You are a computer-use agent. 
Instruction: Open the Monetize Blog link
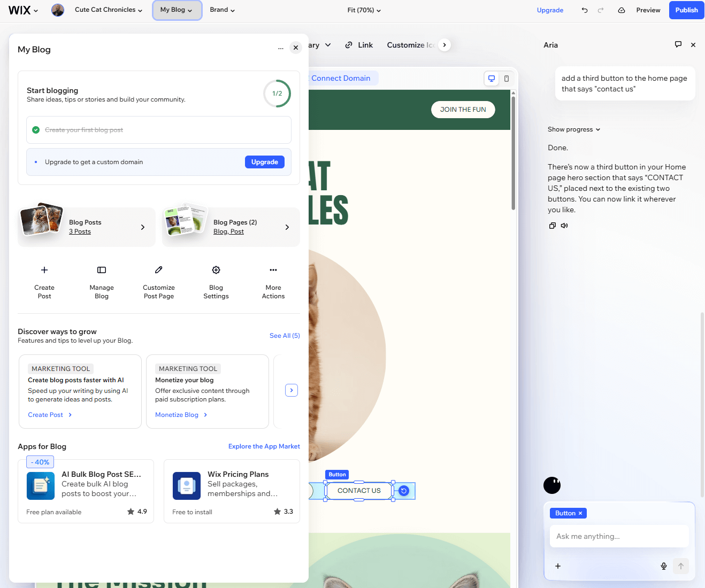pos(177,414)
